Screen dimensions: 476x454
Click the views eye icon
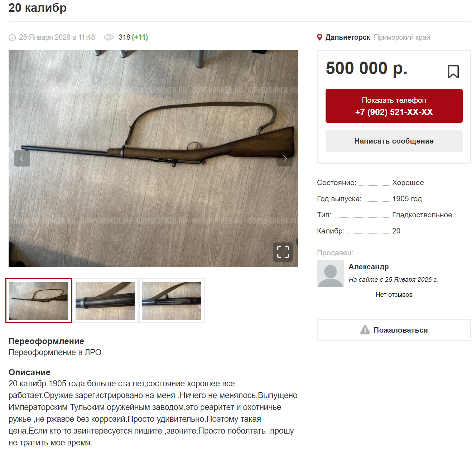click(109, 37)
